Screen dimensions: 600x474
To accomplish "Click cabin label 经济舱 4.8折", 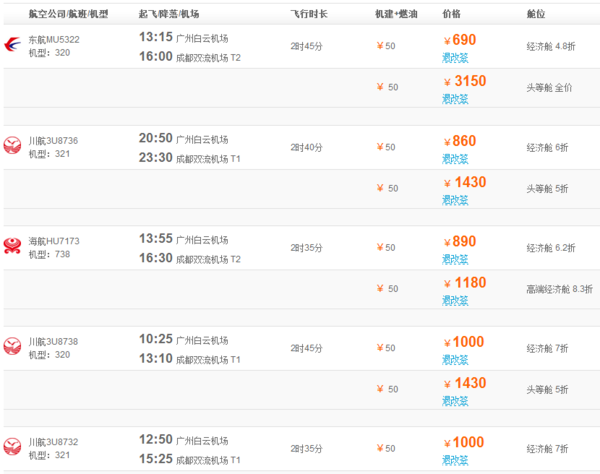I will pyautogui.click(x=551, y=47).
